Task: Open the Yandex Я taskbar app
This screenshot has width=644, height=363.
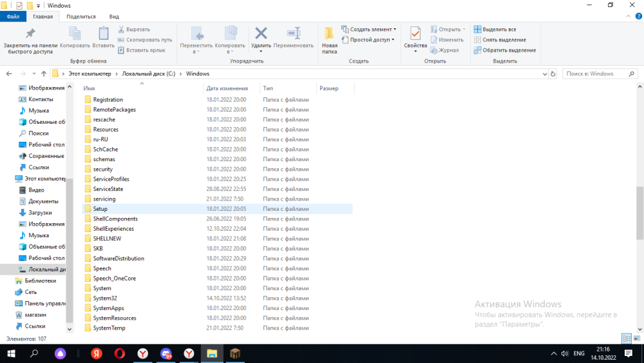Action: pos(97,353)
